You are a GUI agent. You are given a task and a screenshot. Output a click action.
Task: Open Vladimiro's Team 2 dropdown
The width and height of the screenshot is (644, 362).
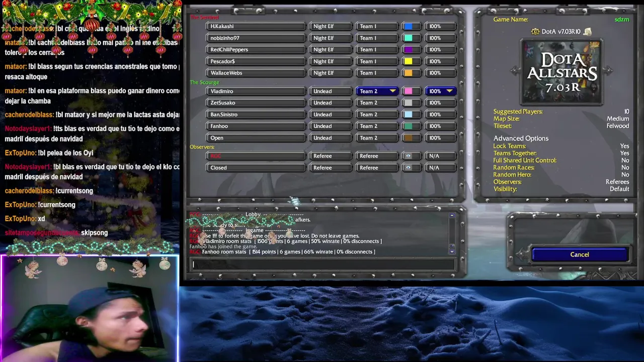377,91
